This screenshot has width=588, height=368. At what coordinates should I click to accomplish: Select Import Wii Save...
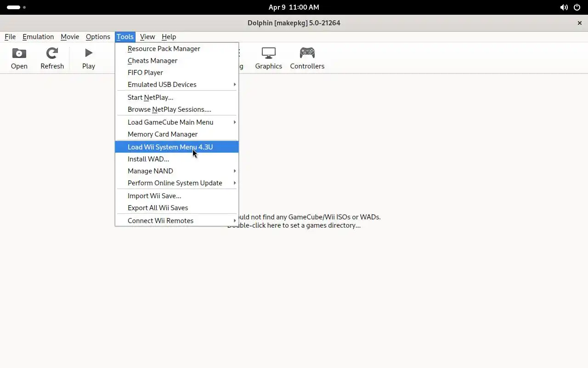coord(177,196)
